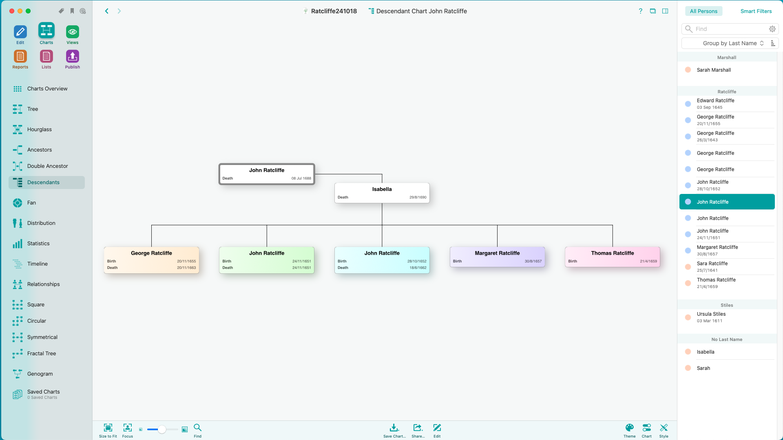783x440 pixels.
Task: Select the Fan chart type
Action: (x=46, y=203)
